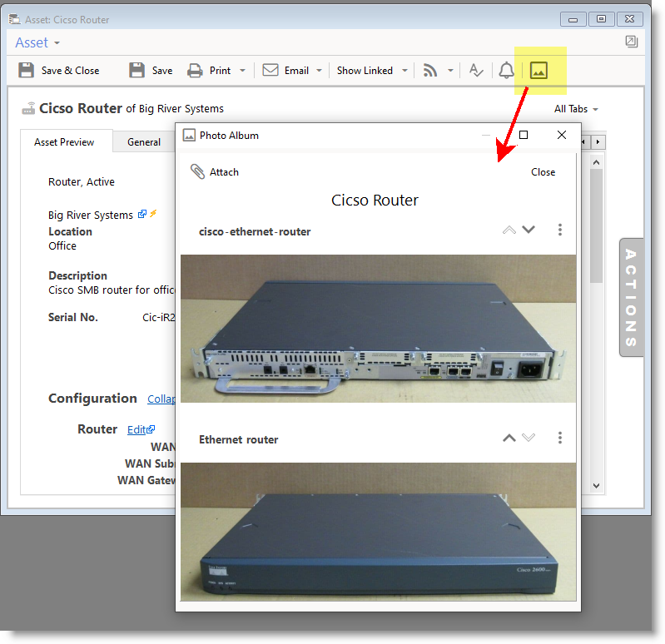Move Ethernet router photo up
This screenshot has width=665, height=644.
pyautogui.click(x=509, y=438)
